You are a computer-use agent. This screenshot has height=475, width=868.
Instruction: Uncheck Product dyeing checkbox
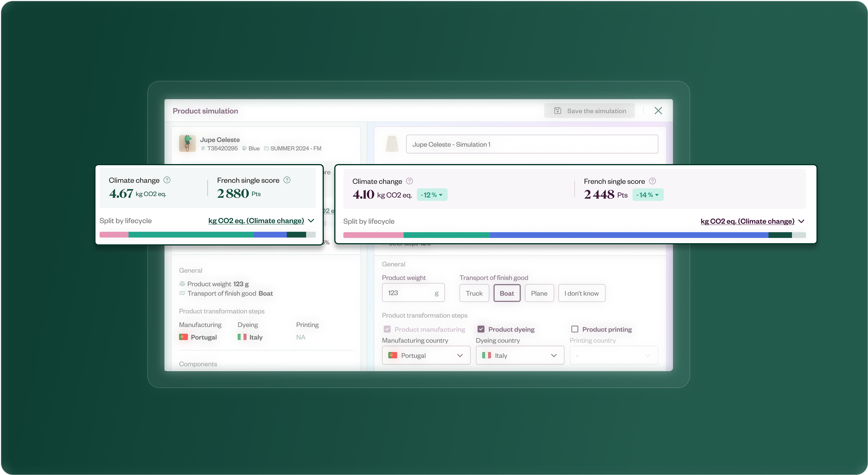[481, 329]
